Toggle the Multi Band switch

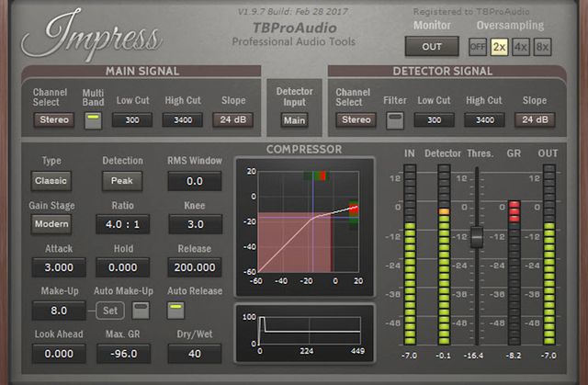93,120
